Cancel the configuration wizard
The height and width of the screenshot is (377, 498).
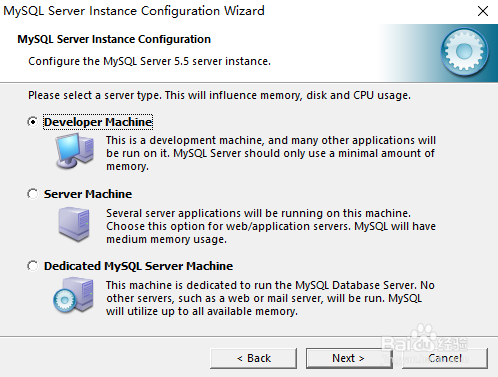445,358
